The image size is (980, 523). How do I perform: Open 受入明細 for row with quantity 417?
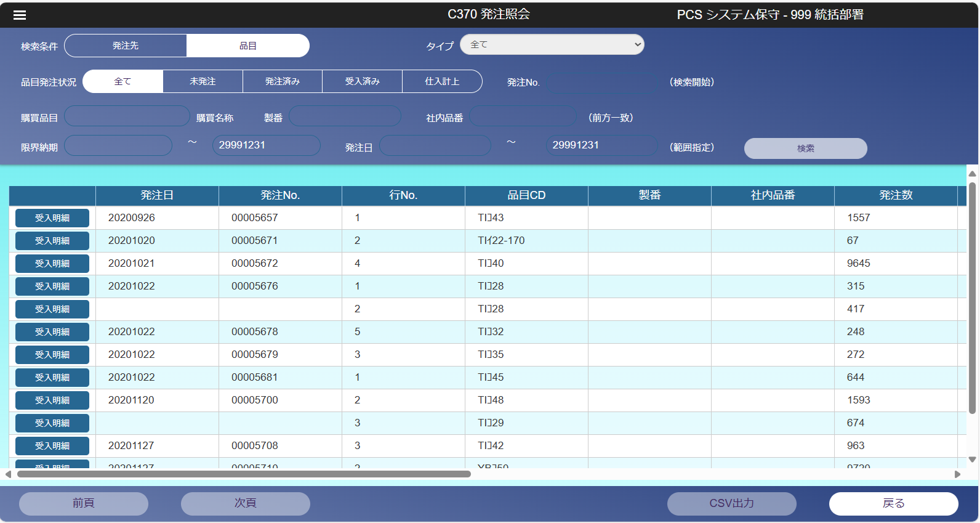pos(52,309)
